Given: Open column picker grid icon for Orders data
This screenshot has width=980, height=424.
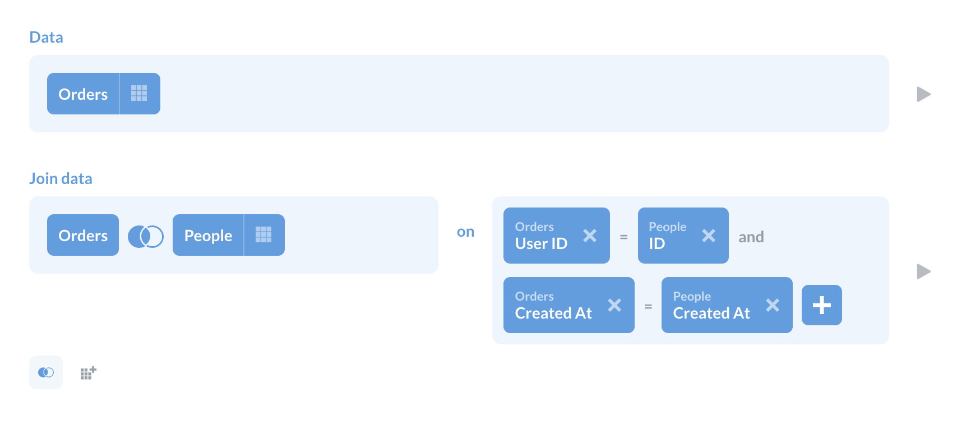Looking at the screenshot, I should (139, 94).
